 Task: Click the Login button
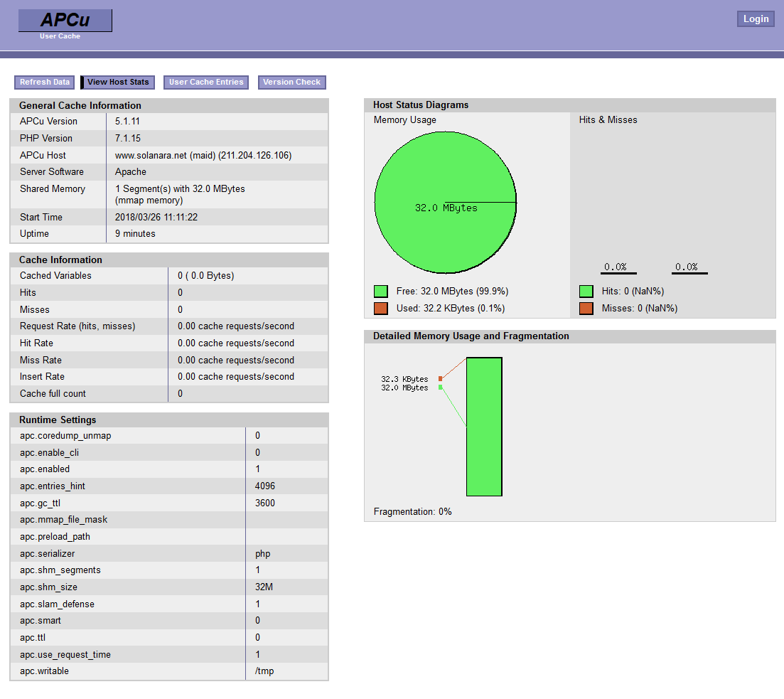756,19
